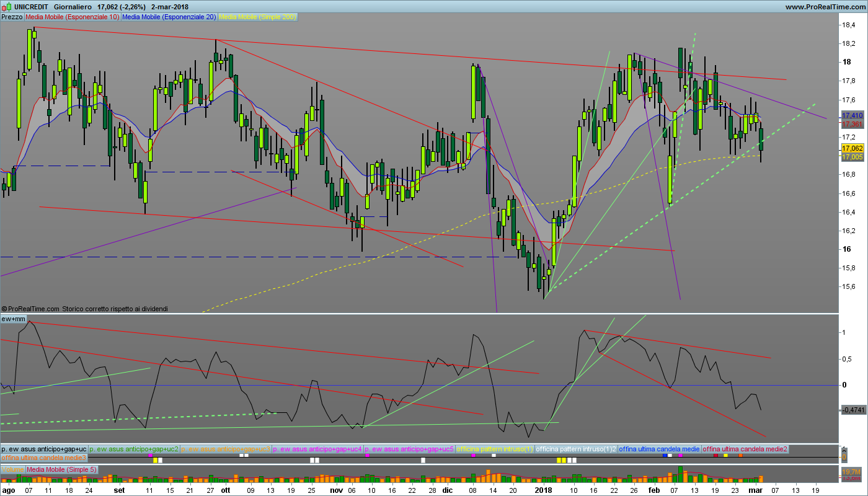
Task: Select the p. ew asus anticipo+gap+uc label
Action: 44,448
